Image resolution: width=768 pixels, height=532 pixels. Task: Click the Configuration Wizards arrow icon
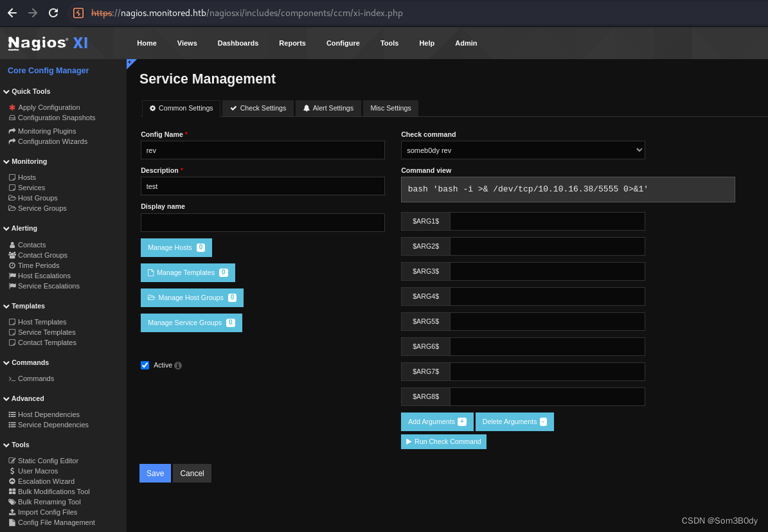tap(12, 141)
